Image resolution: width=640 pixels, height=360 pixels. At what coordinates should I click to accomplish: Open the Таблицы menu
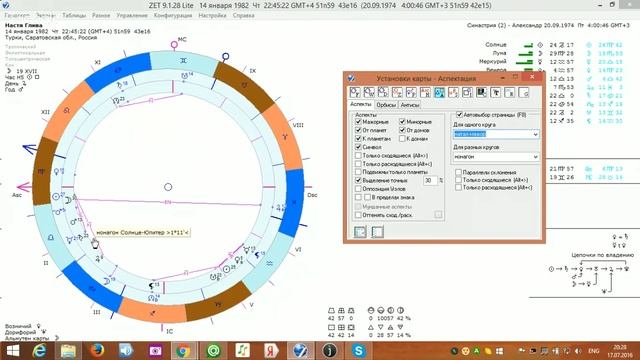click(x=74, y=16)
